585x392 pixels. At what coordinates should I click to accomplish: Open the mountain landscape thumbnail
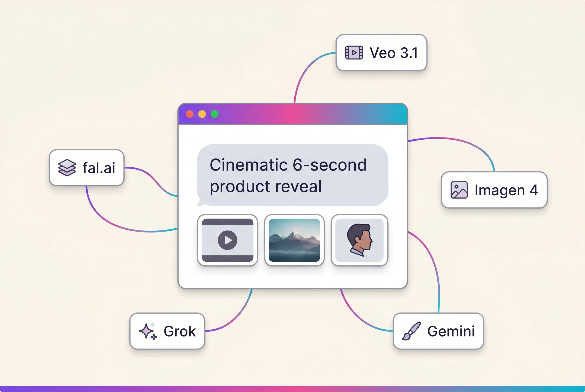tap(294, 240)
